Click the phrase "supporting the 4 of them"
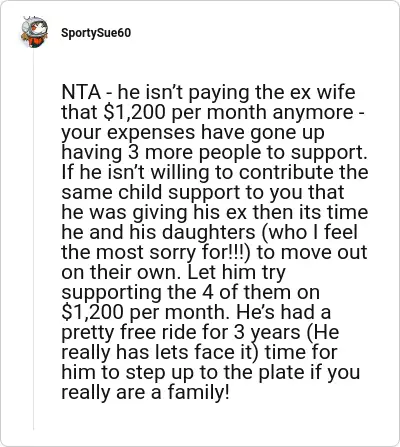 click(x=180, y=292)
